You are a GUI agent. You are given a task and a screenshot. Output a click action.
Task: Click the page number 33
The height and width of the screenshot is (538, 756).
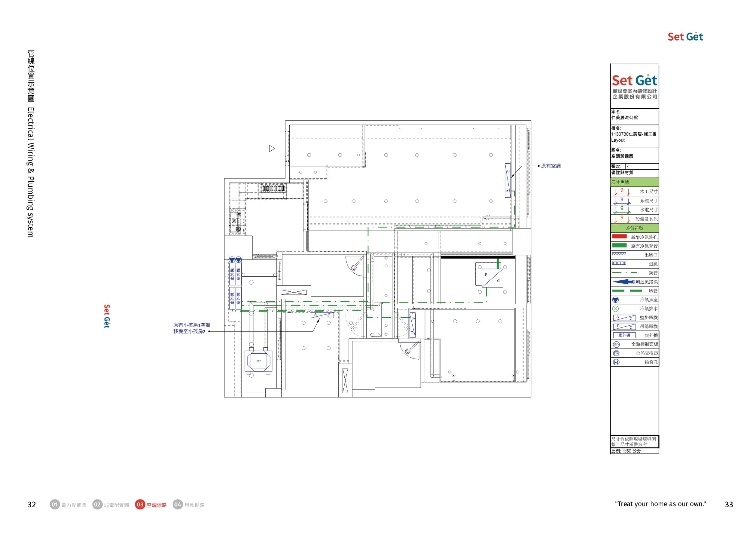[729, 505]
